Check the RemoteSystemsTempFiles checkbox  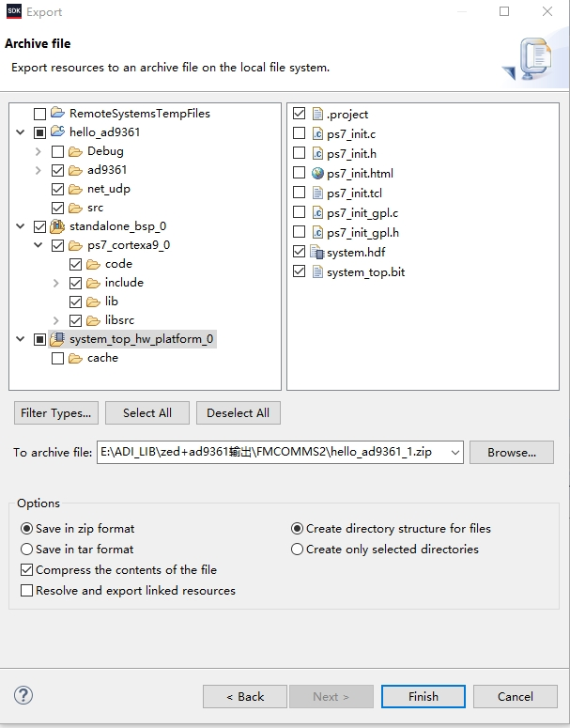pos(40,114)
